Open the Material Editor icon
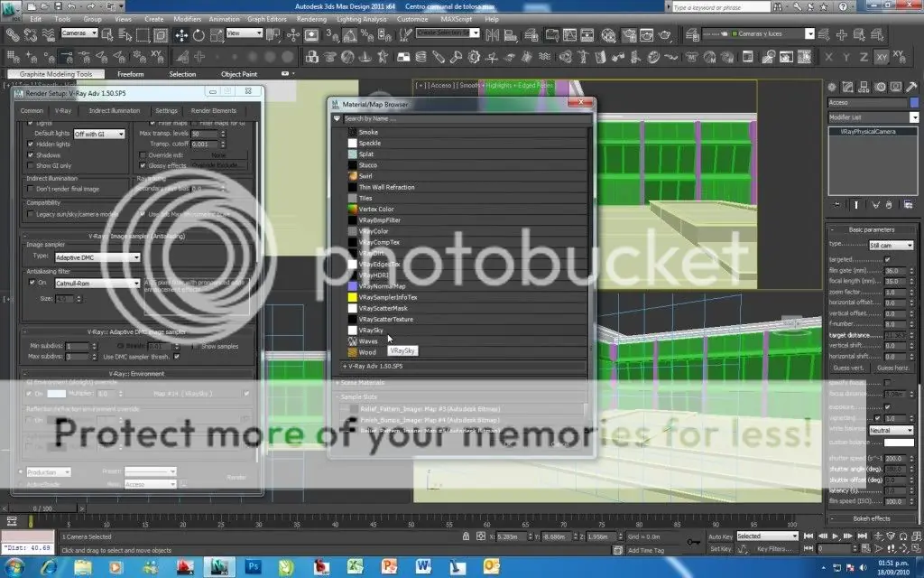The image size is (924, 578). [608, 35]
